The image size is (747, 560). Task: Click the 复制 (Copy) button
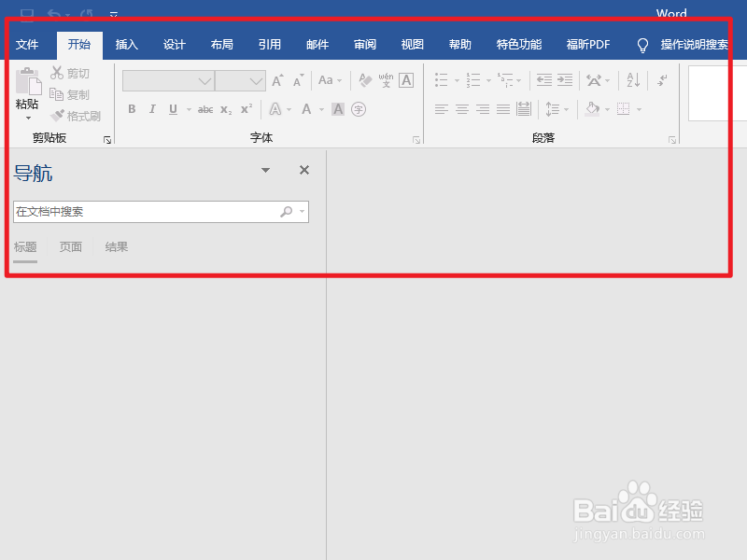click(x=70, y=95)
